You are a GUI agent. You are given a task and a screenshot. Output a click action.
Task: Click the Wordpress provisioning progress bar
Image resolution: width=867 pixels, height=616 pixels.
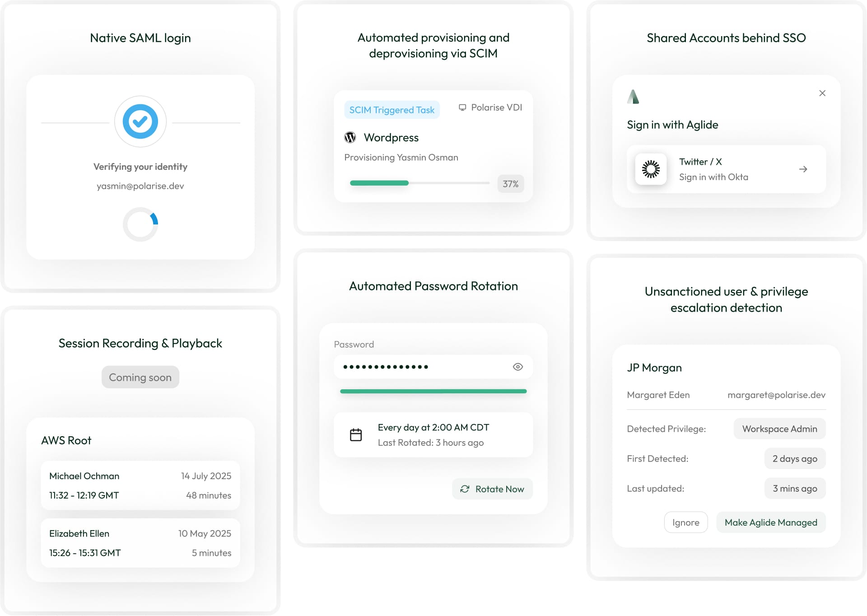pyautogui.click(x=419, y=183)
